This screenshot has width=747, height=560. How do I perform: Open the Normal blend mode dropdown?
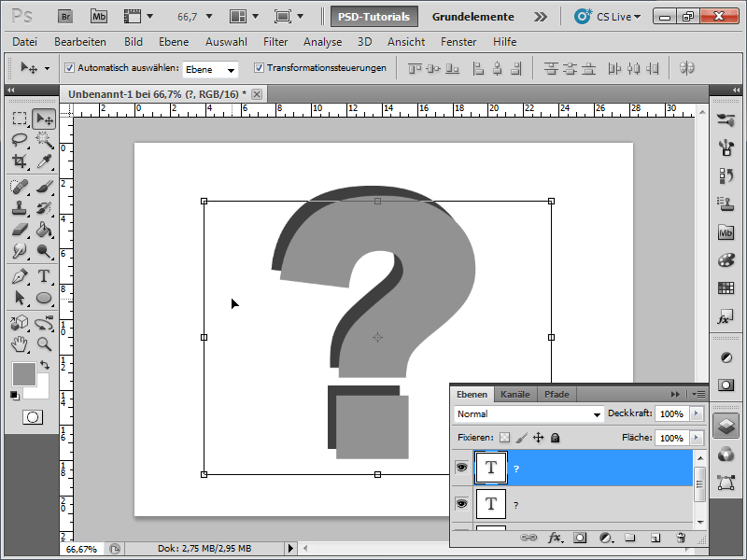529,414
